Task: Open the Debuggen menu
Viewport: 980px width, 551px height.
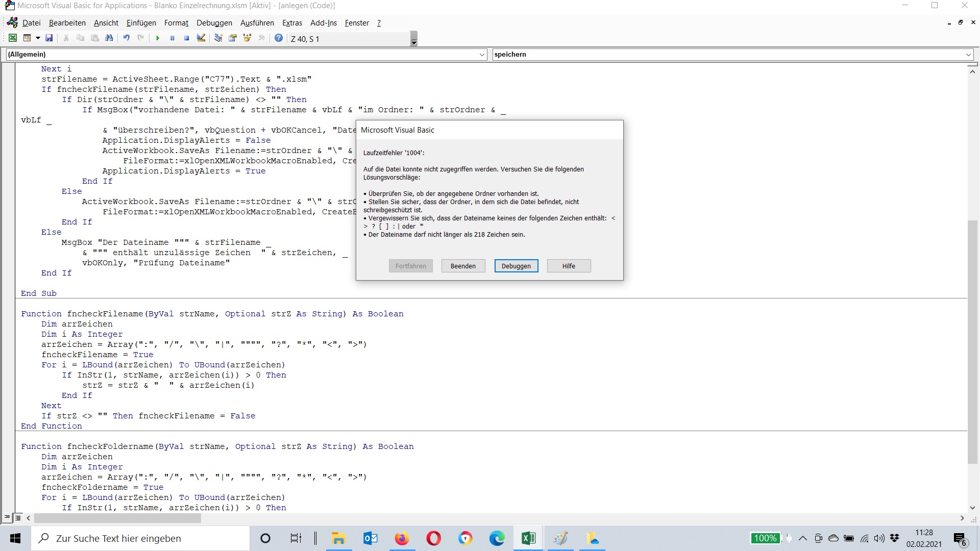Action: (x=214, y=23)
